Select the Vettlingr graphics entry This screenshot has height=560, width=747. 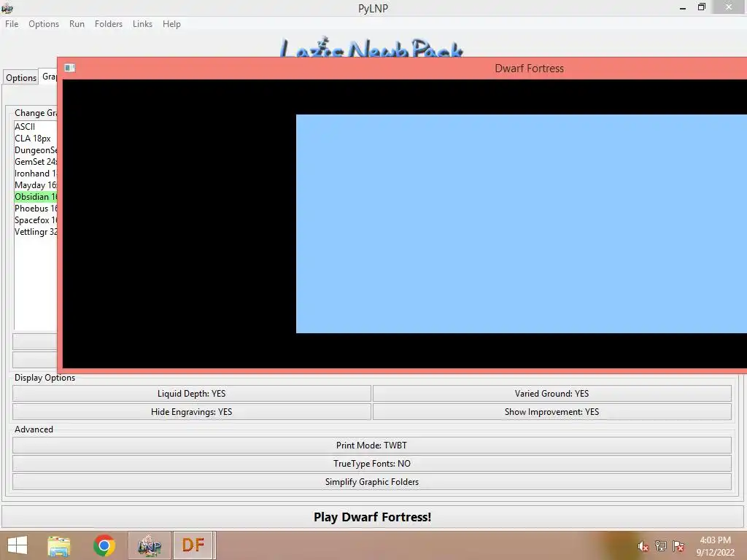click(36, 232)
